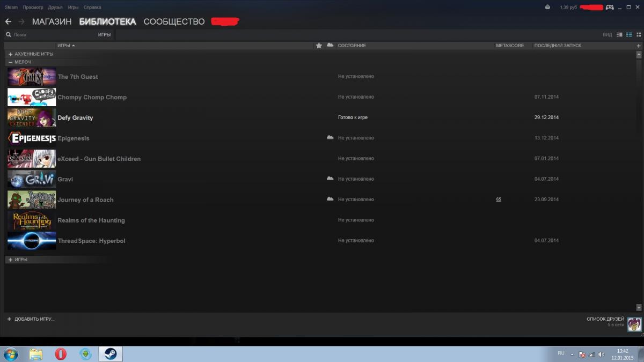Sort by СОСТОЯНИЕ column header

pyautogui.click(x=352, y=46)
